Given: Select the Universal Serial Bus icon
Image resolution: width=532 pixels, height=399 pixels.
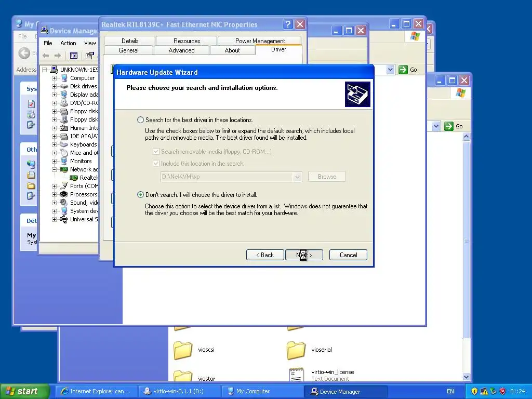Looking at the screenshot, I should tap(64, 219).
